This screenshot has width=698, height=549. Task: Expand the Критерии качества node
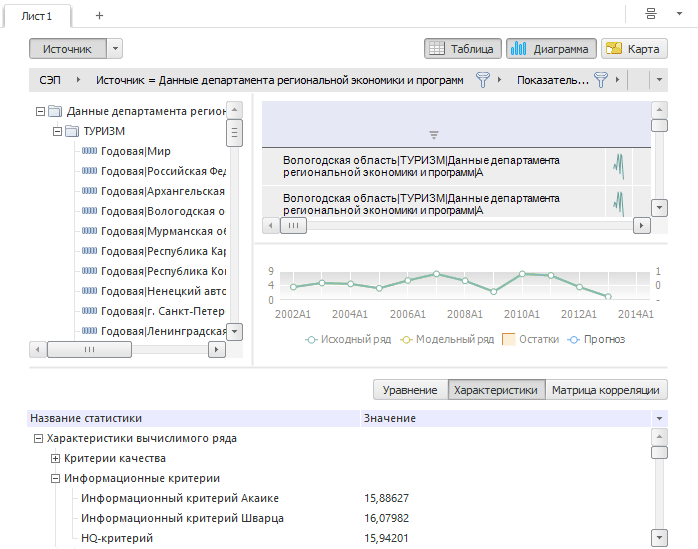tap(56, 458)
